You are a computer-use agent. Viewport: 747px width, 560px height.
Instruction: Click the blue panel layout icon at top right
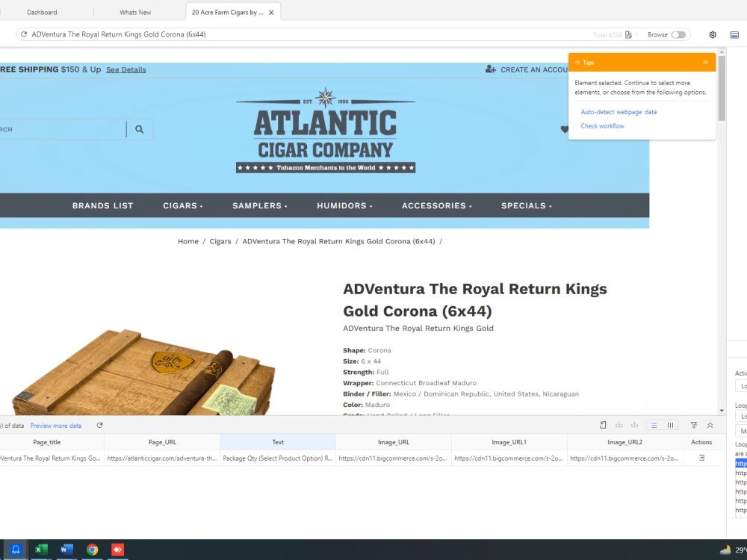(734, 35)
